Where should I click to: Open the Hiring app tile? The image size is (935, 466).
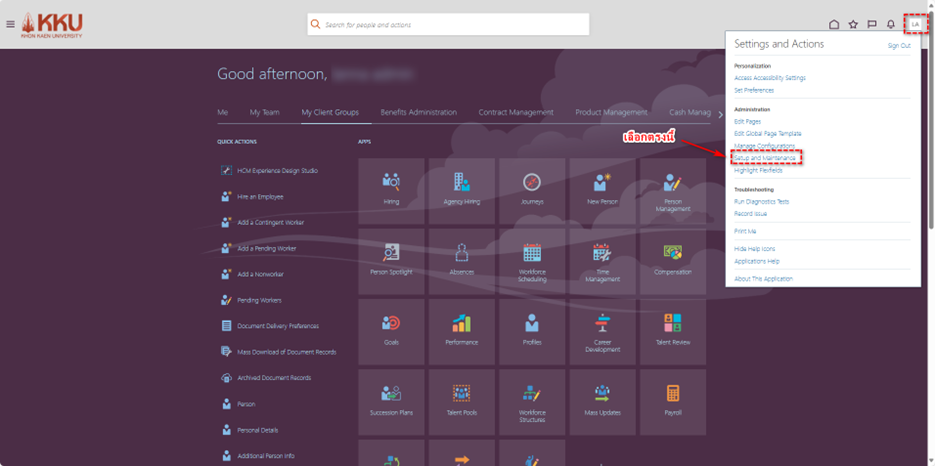click(391, 190)
